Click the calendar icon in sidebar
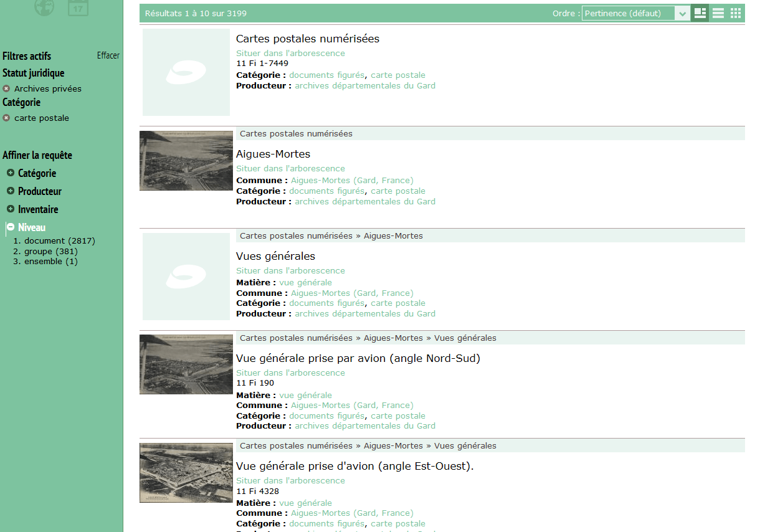The width and height of the screenshot is (760, 532). [78, 7]
